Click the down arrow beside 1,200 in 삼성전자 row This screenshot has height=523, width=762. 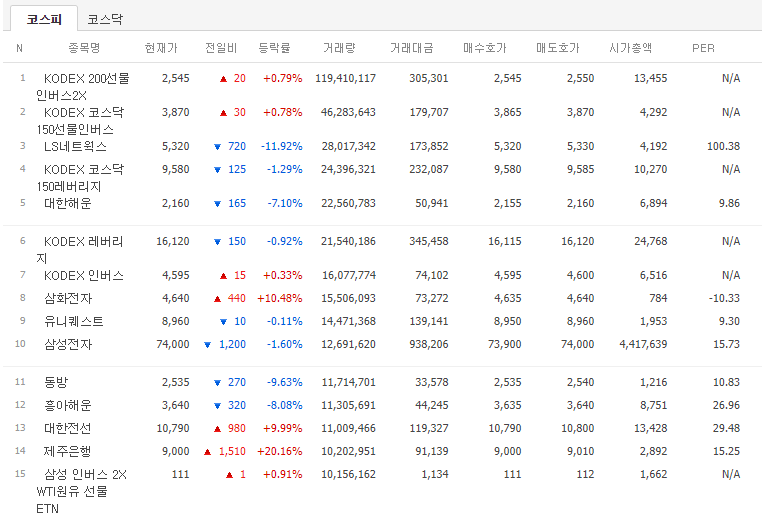pyautogui.click(x=208, y=345)
